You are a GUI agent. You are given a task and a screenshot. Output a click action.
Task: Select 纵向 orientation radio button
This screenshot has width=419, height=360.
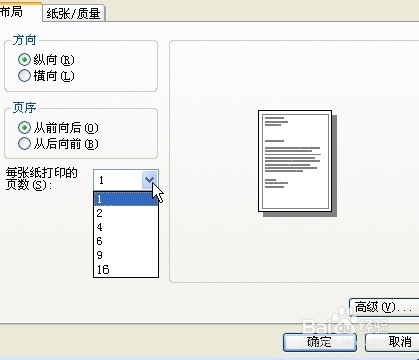(24, 60)
